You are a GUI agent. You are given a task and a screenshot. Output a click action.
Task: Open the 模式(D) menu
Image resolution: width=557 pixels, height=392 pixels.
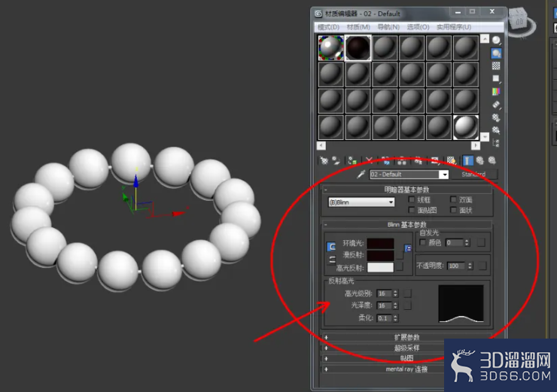[328, 27]
